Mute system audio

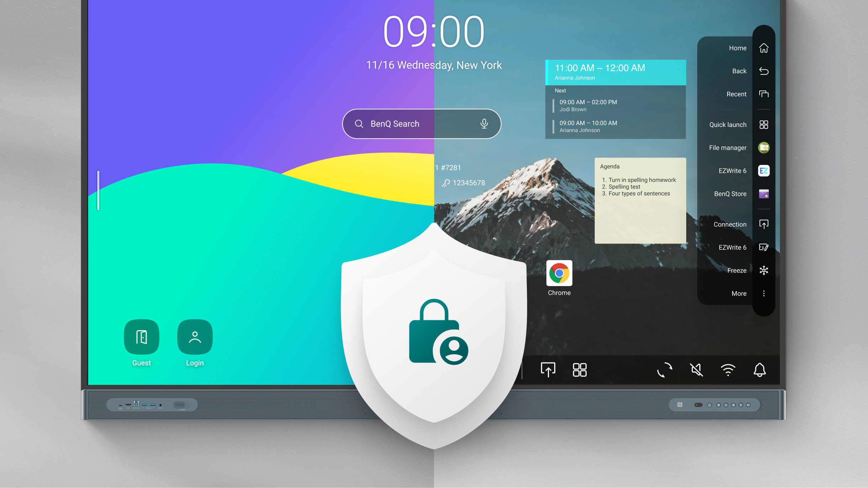(696, 369)
